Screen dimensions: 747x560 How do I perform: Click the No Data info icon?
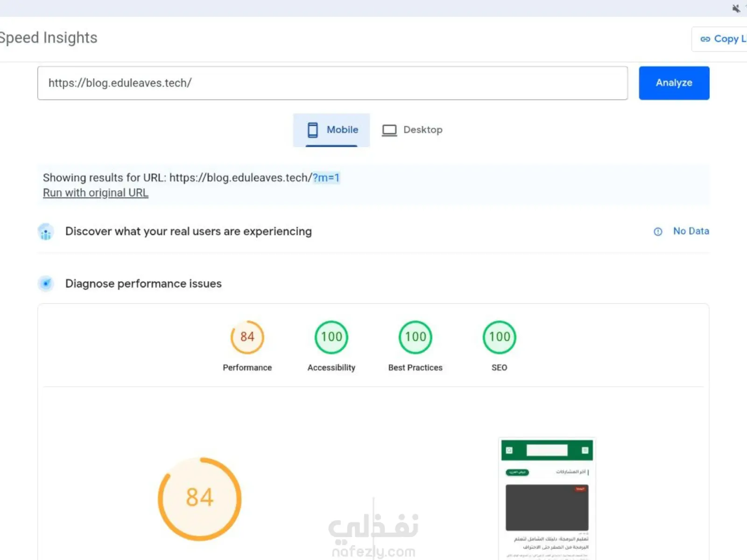point(658,231)
